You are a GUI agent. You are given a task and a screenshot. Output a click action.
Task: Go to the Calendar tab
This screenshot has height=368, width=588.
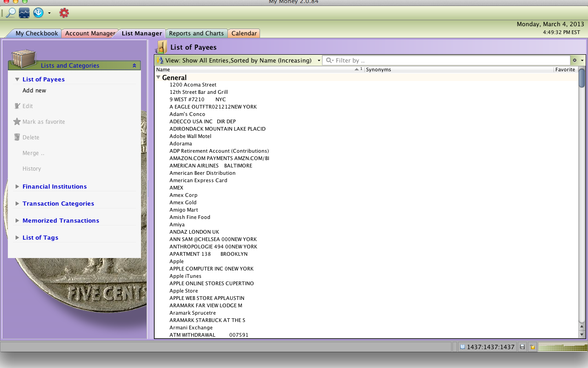244,33
